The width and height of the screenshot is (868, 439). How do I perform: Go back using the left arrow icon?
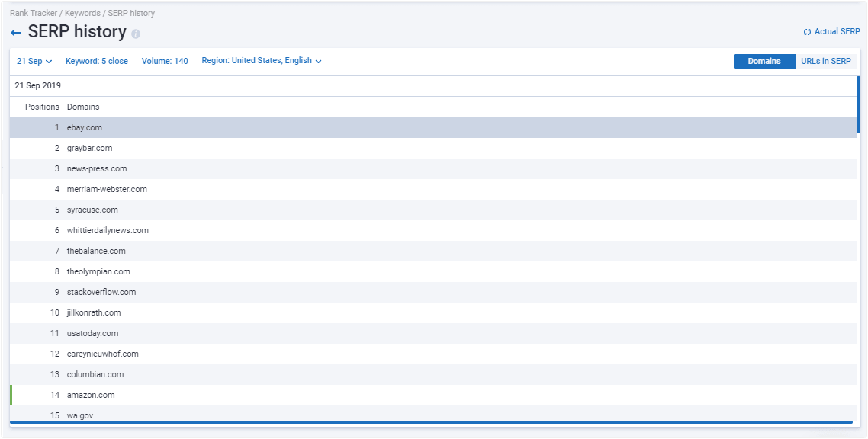(16, 34)
